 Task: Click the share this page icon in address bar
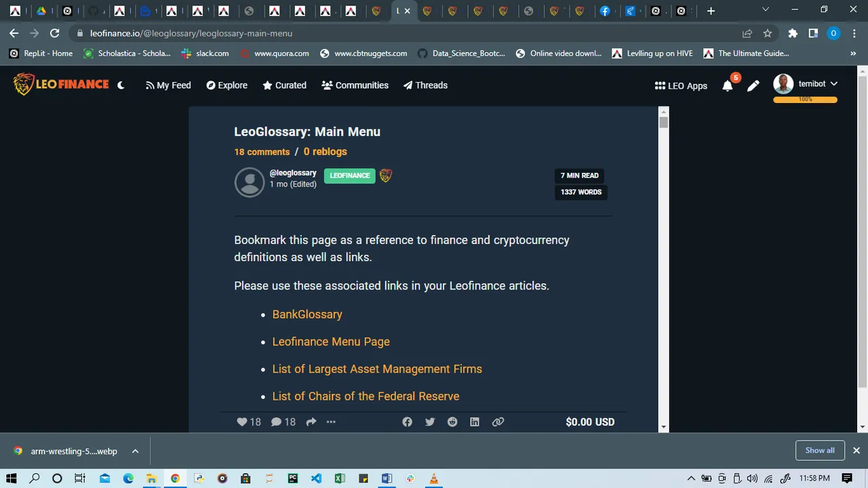747,33
